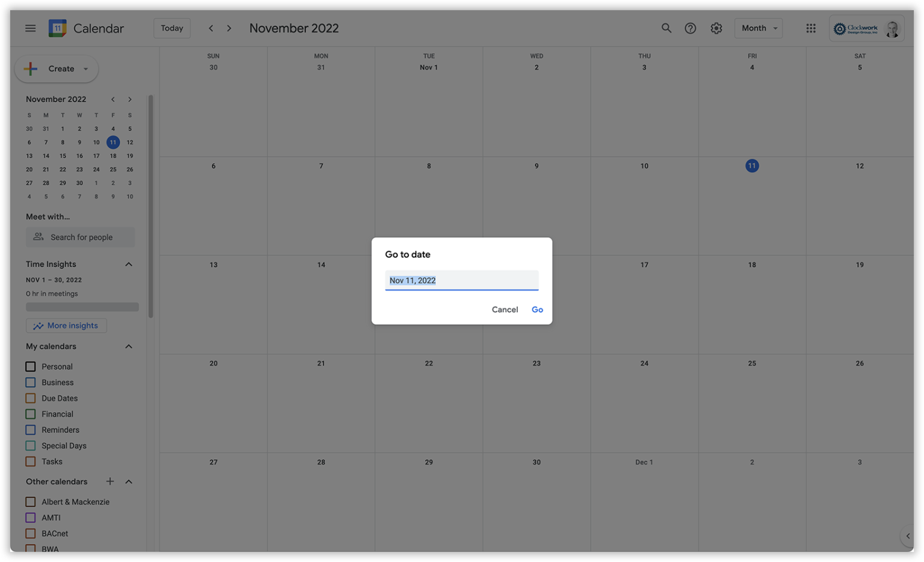Open the Month view dropdown
This screenshot has height=562, width=924.
click(757, 28)
